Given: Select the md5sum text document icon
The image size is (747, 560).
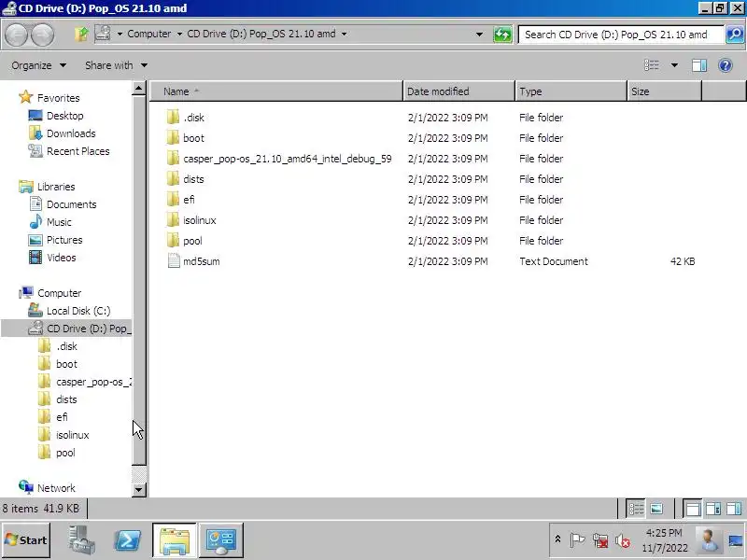Looking at the screenshot, I should pyautogui.click(x=174, y=261).
